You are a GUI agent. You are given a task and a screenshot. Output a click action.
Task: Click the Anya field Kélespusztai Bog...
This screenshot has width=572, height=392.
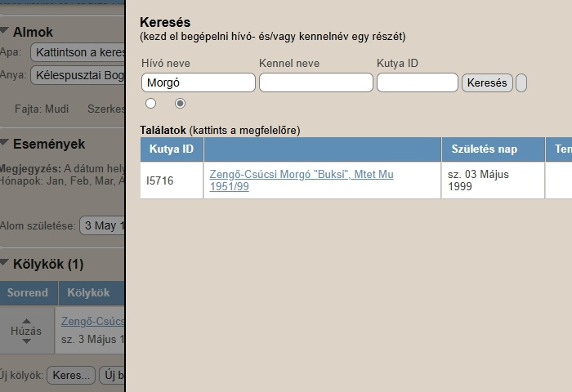point(78,77)
